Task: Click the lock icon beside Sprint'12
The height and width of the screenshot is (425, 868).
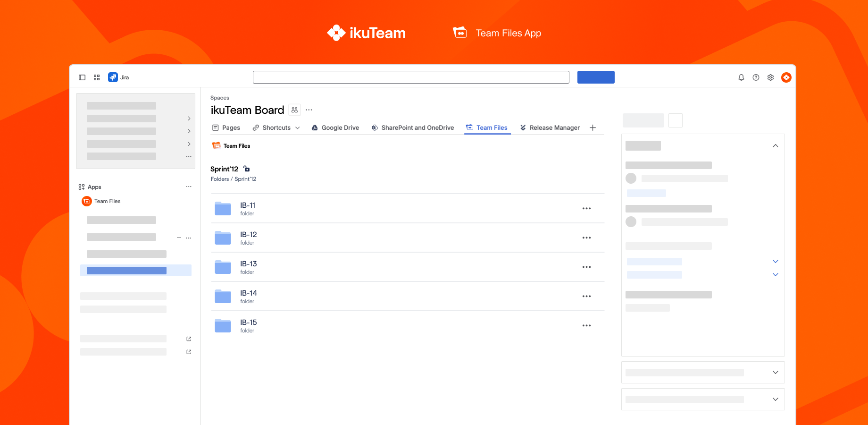Action: pyautogui.click(x=246, y=169)
